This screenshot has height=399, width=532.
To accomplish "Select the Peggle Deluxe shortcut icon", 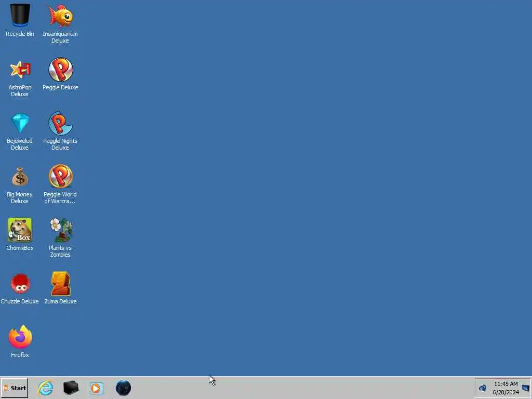I will coord(61,70).
